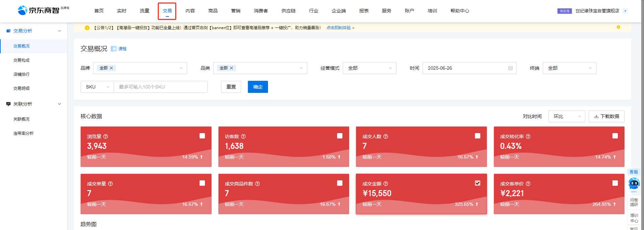
Task: Switch to the 流量 top menu tab
Action: (x=145, y=11)
